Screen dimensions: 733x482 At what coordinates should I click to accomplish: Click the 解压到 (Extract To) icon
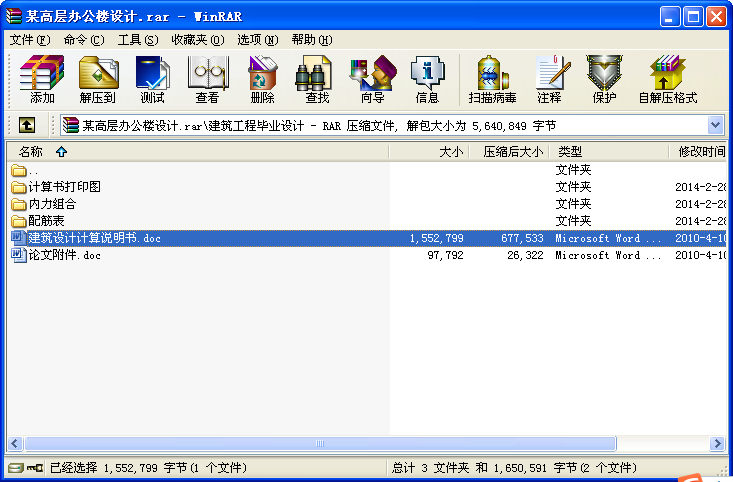97,79
